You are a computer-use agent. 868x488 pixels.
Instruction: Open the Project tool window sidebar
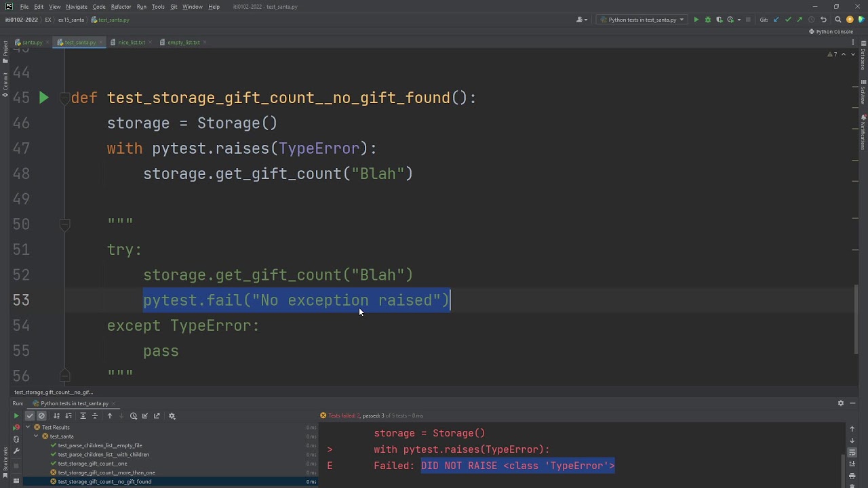click(x=5, y=52)
